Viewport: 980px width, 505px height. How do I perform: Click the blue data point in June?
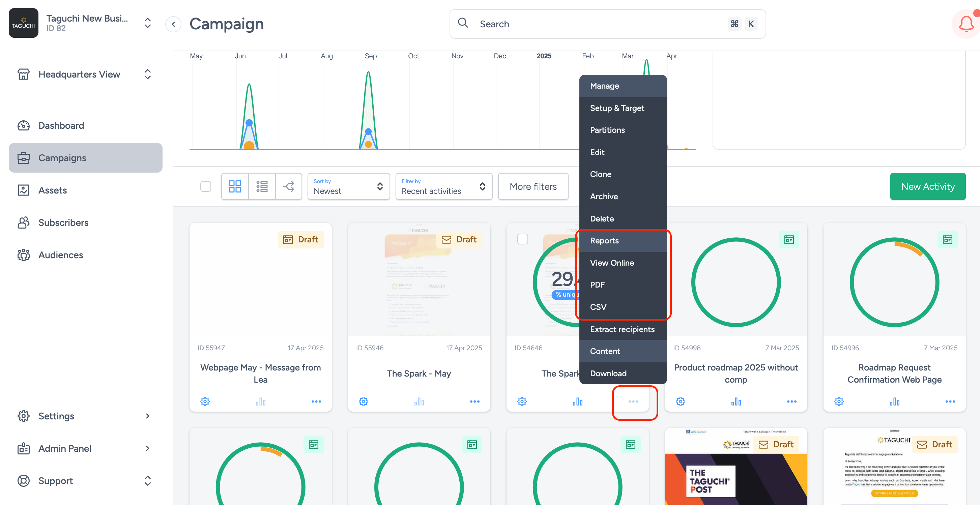(249, 123)
